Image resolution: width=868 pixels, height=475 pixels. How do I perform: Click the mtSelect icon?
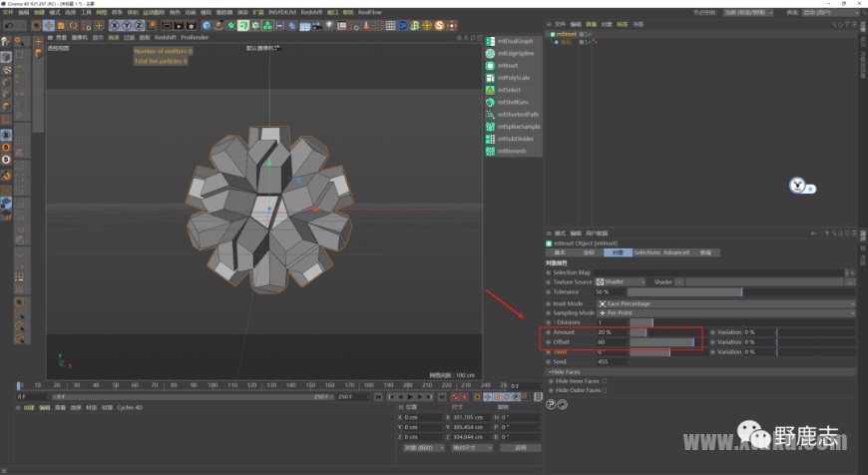point(491,90)
